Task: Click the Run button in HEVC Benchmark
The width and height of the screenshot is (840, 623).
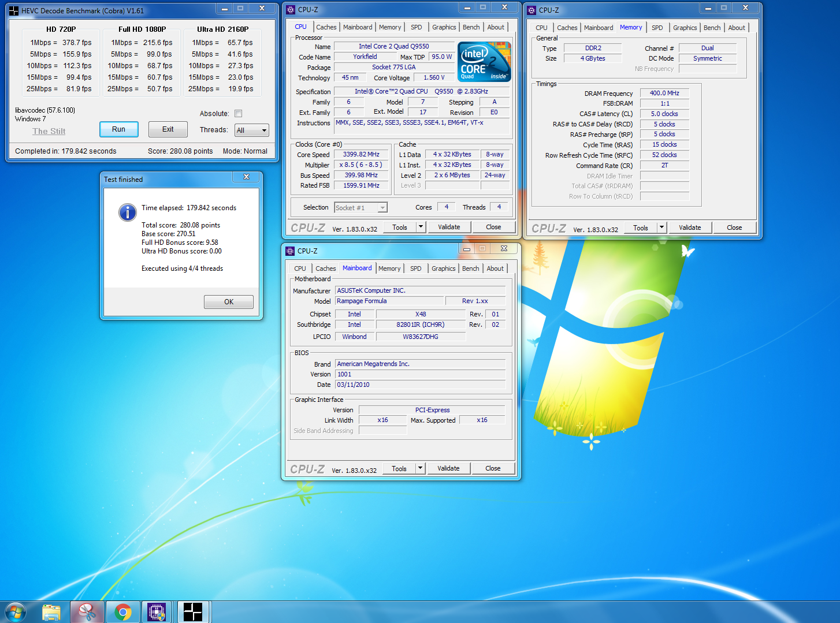Action: (x=118, y=129)
